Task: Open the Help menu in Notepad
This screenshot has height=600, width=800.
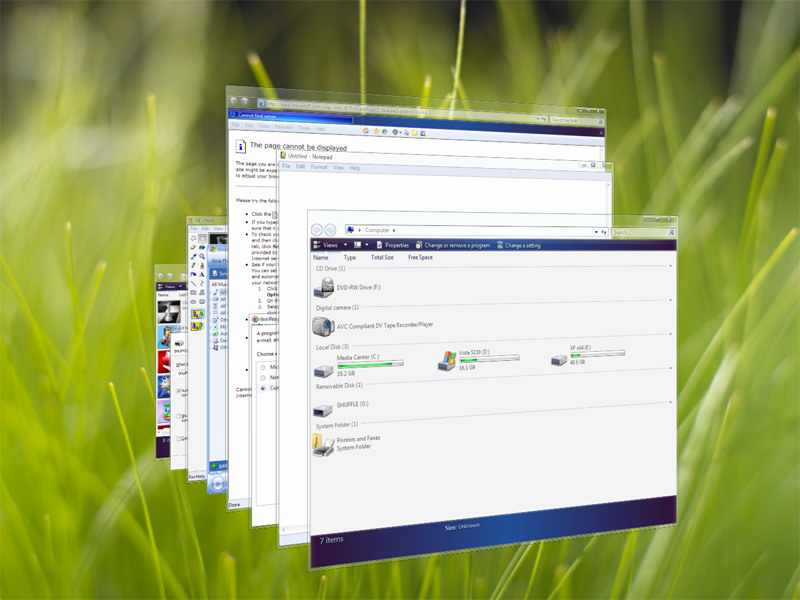Action: tap(355, 168)
